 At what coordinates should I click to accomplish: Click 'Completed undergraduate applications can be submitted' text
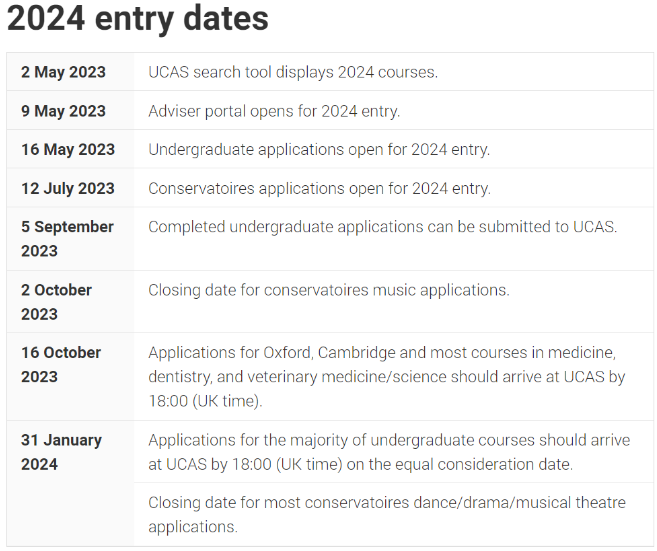(x=382, y=227)
